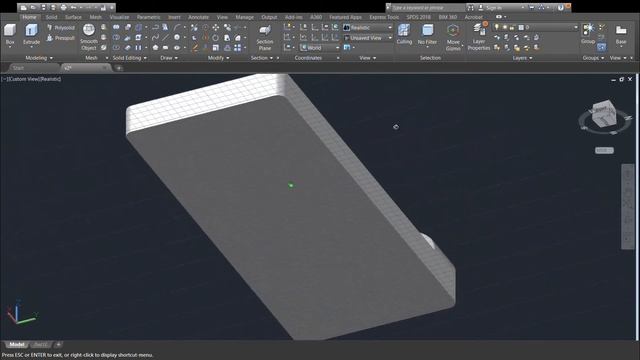Open the World UCS dropdown
Viewport: 640px width, 360px height.
pos(320,48)
